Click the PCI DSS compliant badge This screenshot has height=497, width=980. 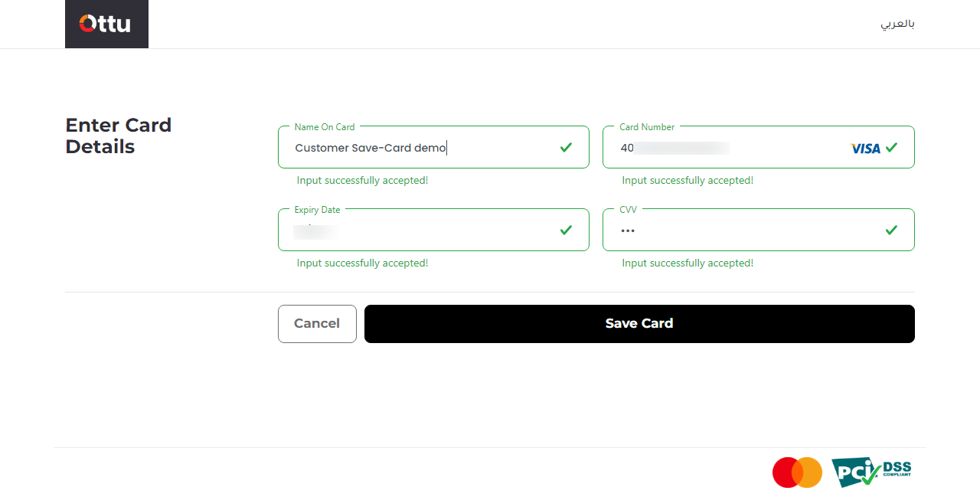coord(871,472)
